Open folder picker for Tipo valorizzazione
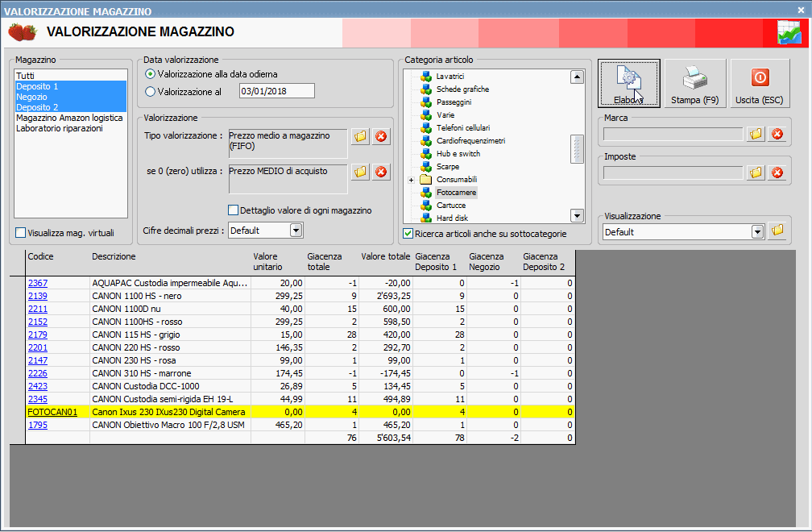Screen dimensions: 812x532 click(360, 136)
